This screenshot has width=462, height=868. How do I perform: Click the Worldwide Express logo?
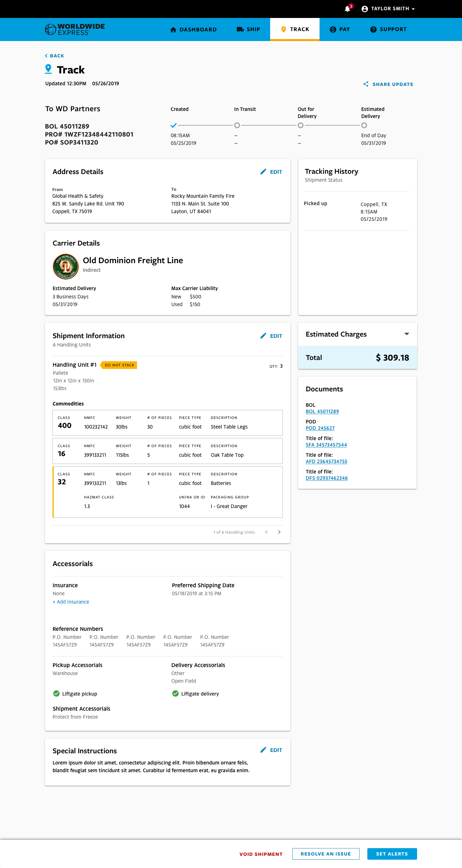pos(75,29)
